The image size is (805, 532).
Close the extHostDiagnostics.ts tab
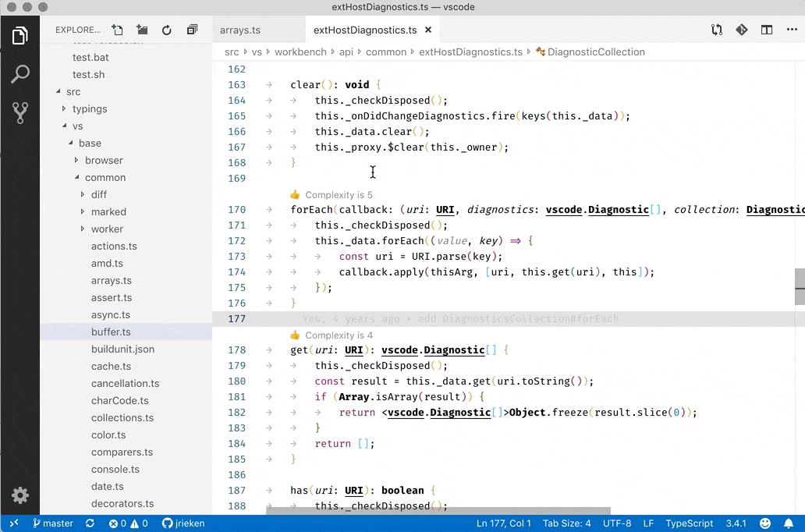point(427,30)
